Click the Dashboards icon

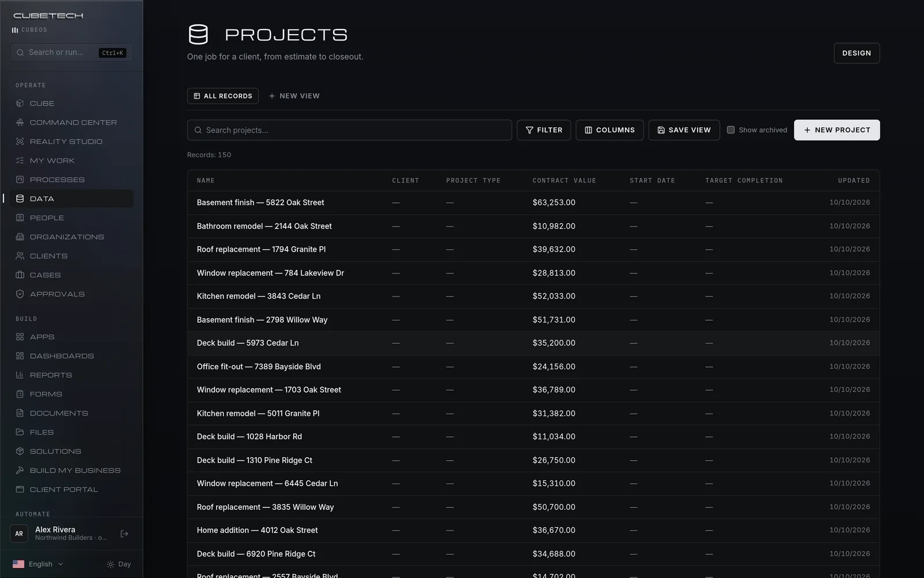pyautogui.click(x=20, y=356)
